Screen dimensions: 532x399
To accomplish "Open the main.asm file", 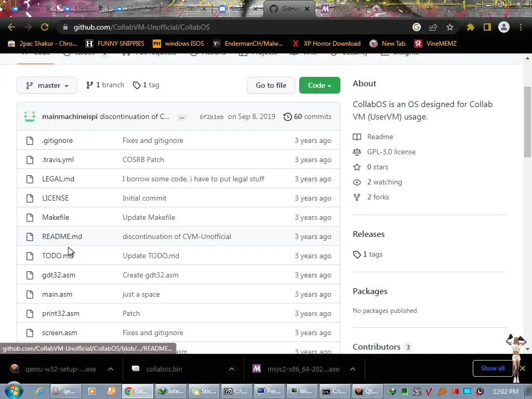I will pyautogui.click(x=57, y=294).
